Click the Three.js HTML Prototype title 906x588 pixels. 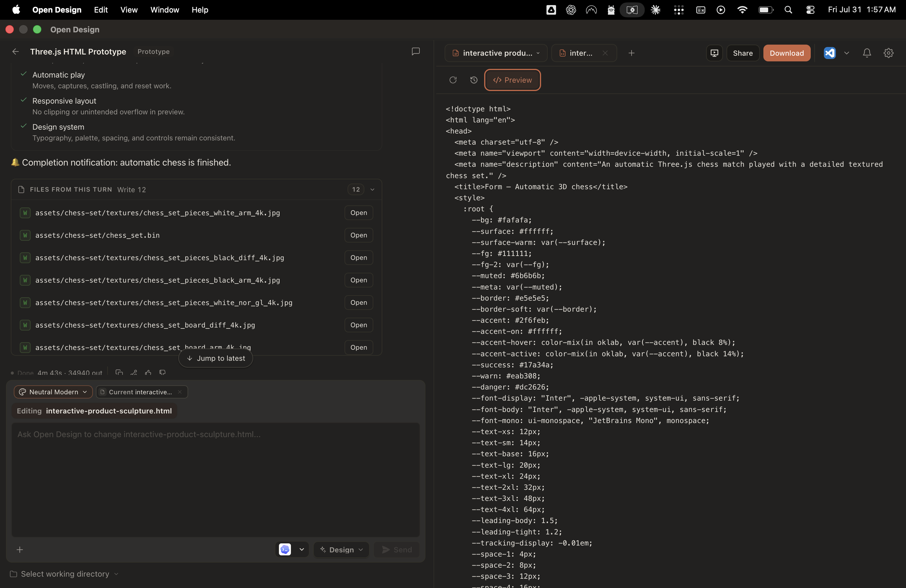click(x=78, y=51)
